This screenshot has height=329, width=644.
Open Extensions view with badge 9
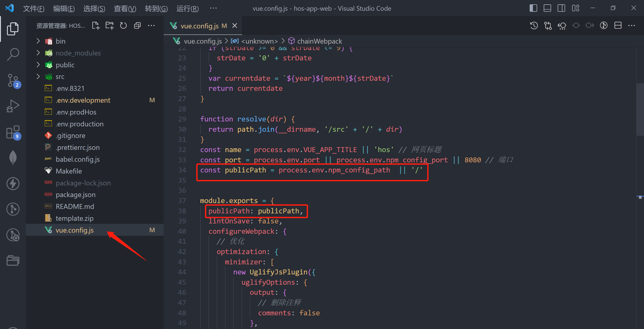pos(13,132)
